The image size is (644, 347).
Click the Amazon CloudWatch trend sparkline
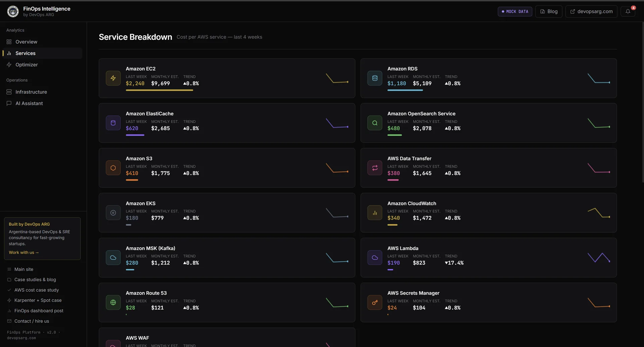(599, 213)
